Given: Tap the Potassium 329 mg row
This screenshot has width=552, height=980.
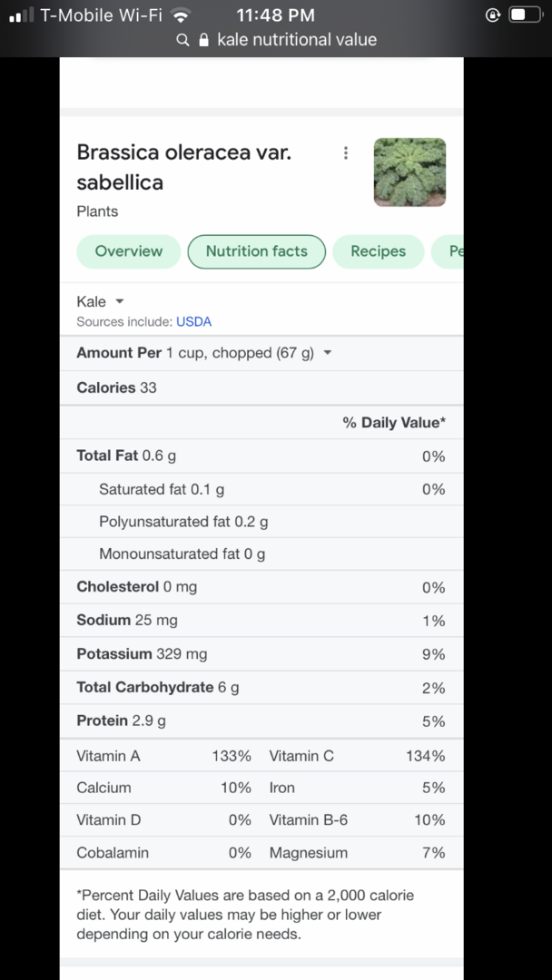Looking at the screenshot, I should (261, 654).
